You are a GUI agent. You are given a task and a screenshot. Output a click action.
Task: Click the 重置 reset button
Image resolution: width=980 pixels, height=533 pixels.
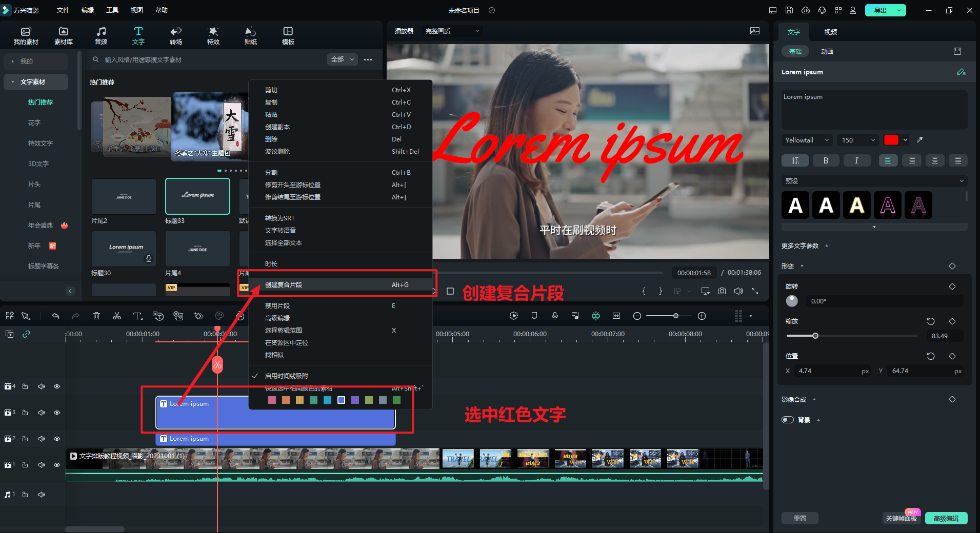pyautogui.click(x=800, y=518)
